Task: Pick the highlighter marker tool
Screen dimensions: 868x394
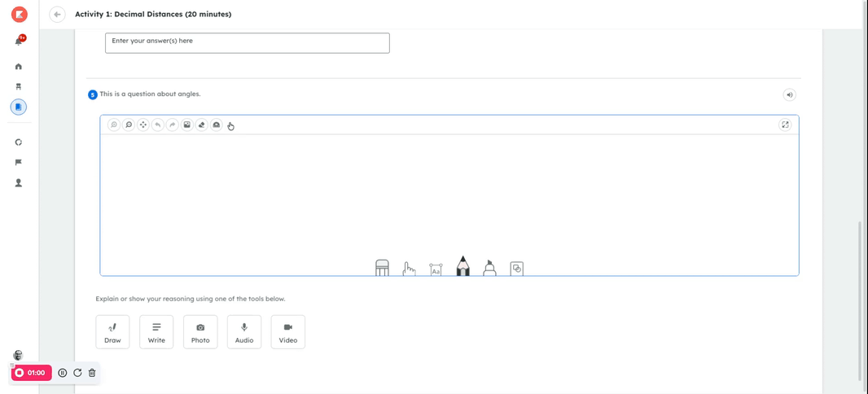Action: 489,267
